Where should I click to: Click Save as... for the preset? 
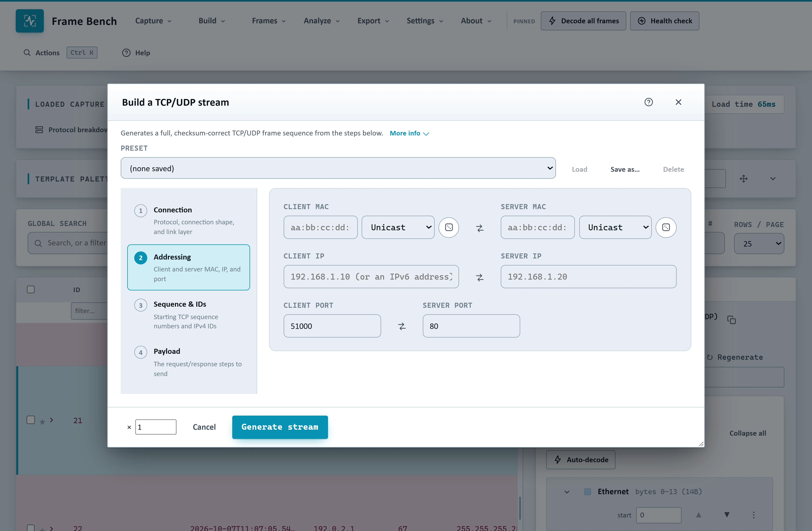[x=625, y=169]
